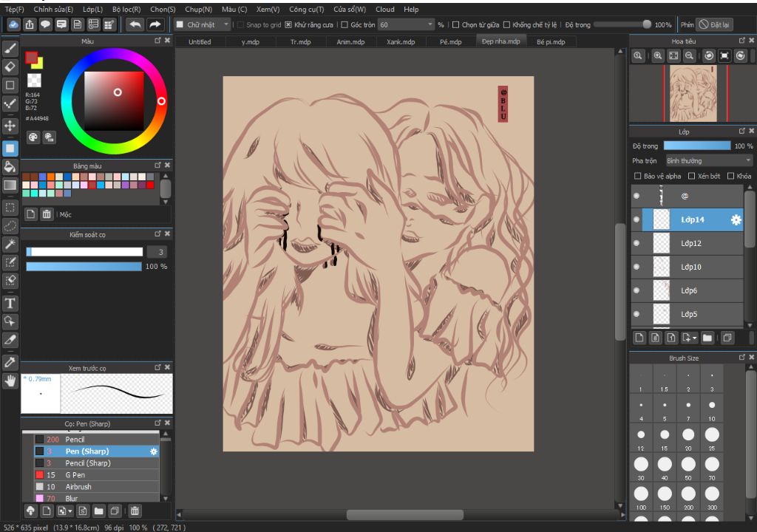The image size is (757, 532).
Task: Select the Eyedropper tool
Action: point(10,362)
